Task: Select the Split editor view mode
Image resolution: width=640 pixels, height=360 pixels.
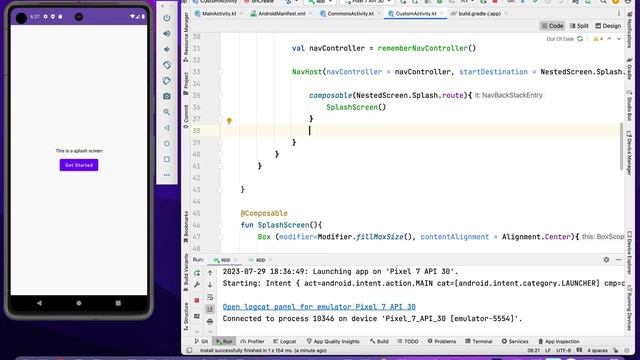Action: [x=579, y=26]
